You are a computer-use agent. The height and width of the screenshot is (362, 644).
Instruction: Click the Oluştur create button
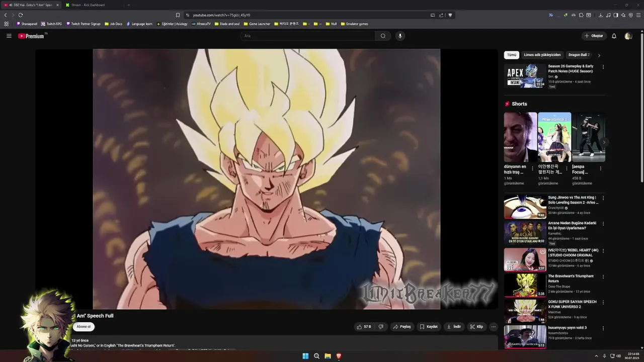tap(594, 36)
